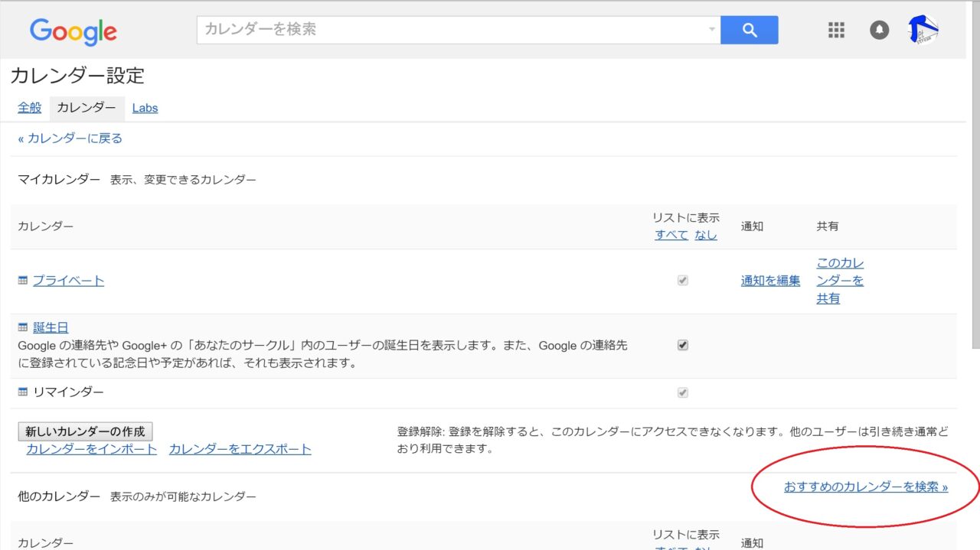The width and height of the screenshot is (980, 550).
Task: Toggle the プライベート show-in-list checkbox
Action: pyautogui.click(x=683, y=281)
